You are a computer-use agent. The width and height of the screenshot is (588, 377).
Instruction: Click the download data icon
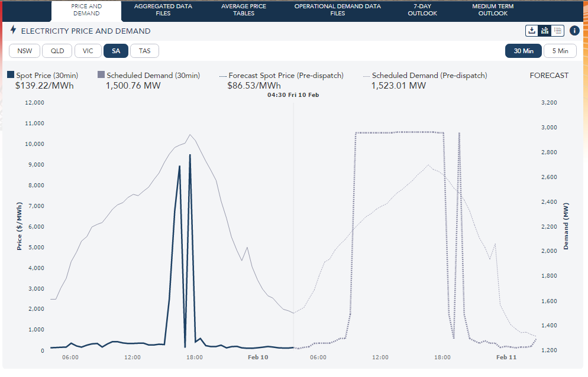pyautogui.click(x=532, y=31)
